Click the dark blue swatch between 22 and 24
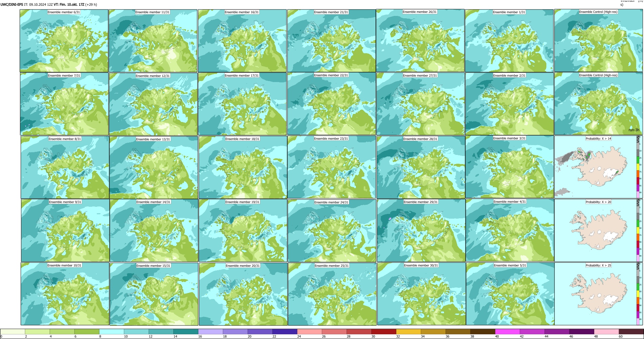644x339 pixels. [285, 332]
